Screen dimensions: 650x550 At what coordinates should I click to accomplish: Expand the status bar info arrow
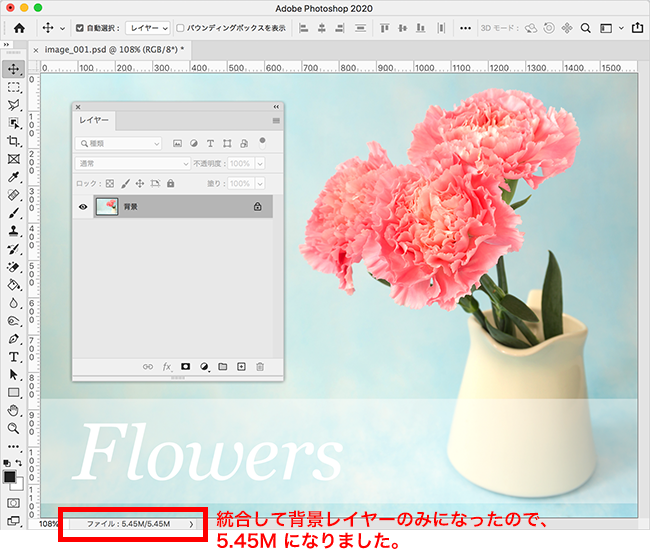tap(191, 524)
